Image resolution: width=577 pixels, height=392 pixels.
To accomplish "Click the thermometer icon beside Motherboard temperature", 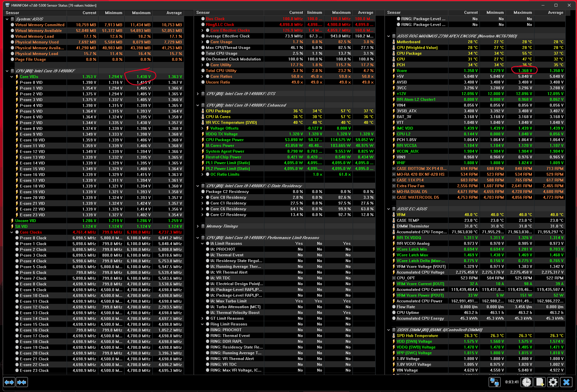I will click(x=394, y=42).
